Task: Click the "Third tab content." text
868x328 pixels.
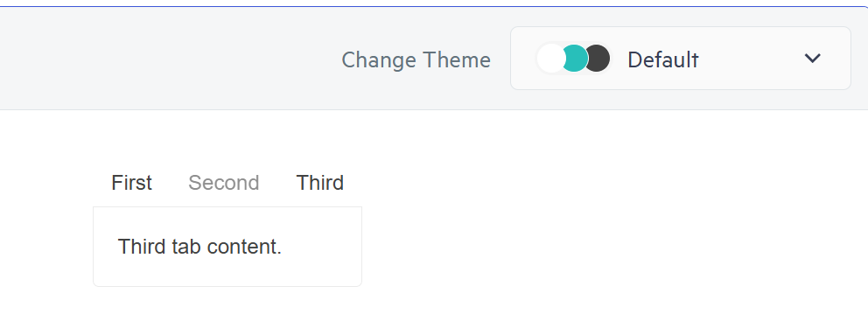Action: (199, 247)
